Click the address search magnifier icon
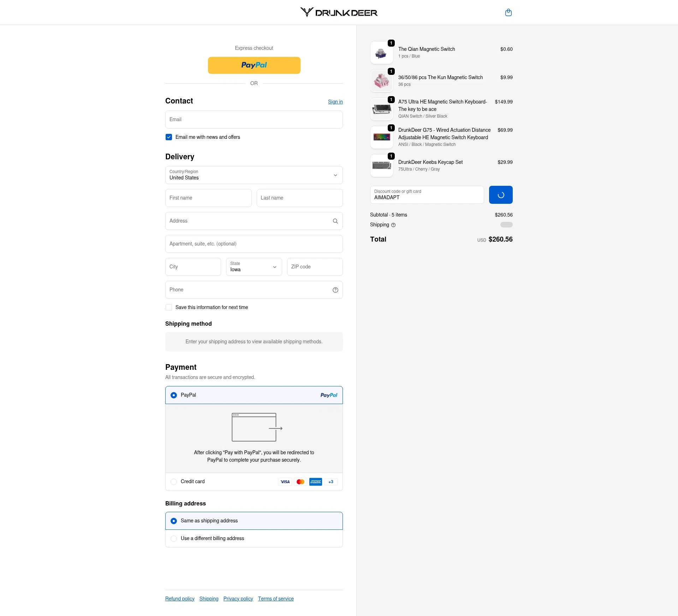The height and width of the screenshot is (616, 678). [x=335, y=221]
